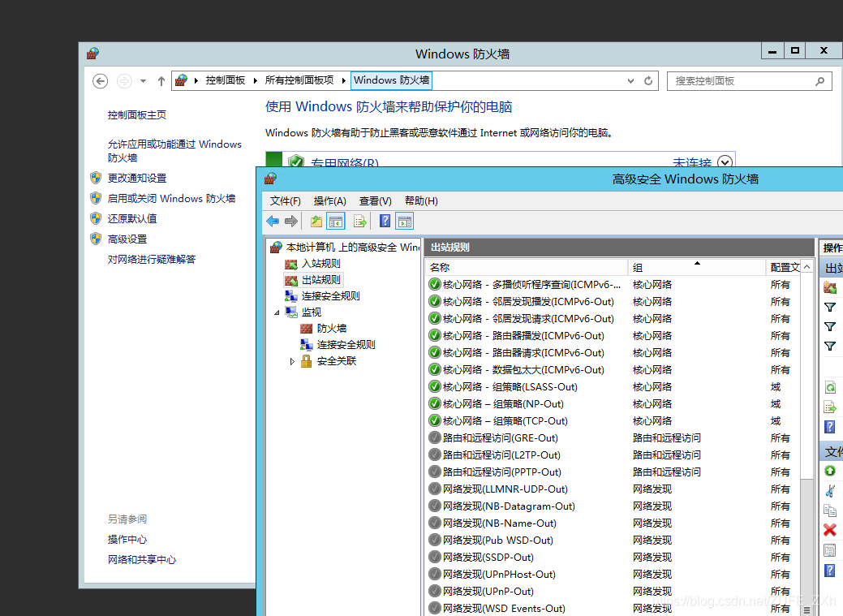Click the shield icon next to 高级设置
Viewport: 843px width, 616px height.
tap(96, 239)
